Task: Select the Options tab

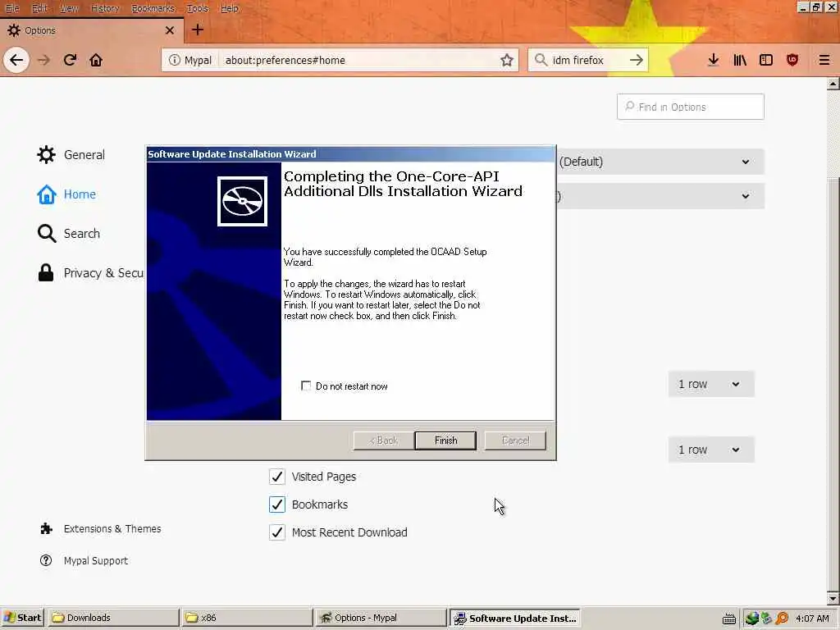Action: [92, 30]
